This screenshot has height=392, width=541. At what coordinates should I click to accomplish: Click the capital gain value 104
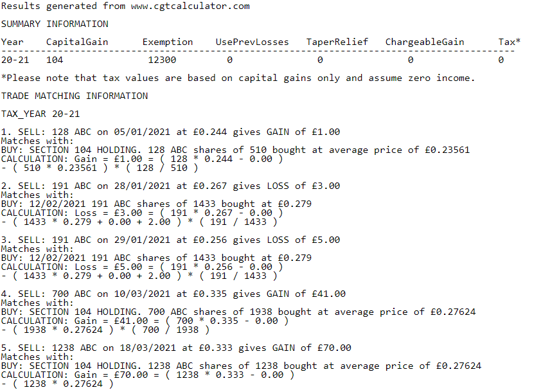click(x=55, y=60)
